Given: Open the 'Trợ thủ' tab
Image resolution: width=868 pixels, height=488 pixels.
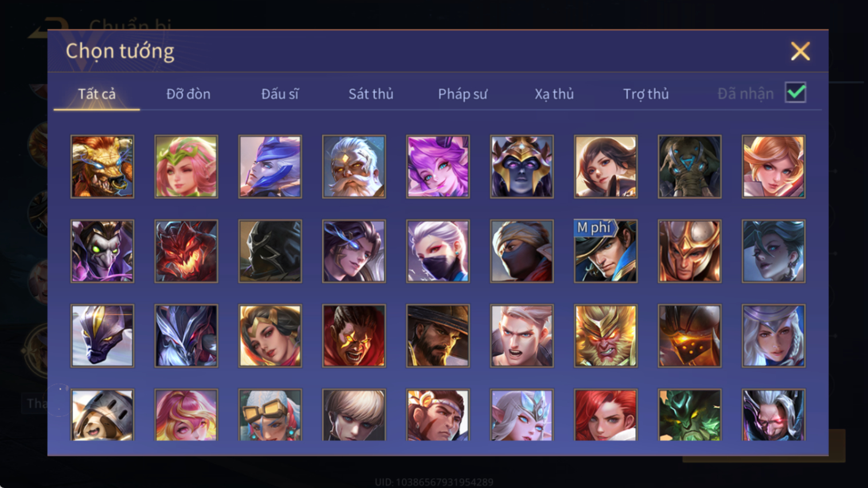Looking at the screenshot, I should [x=646, y=94].
